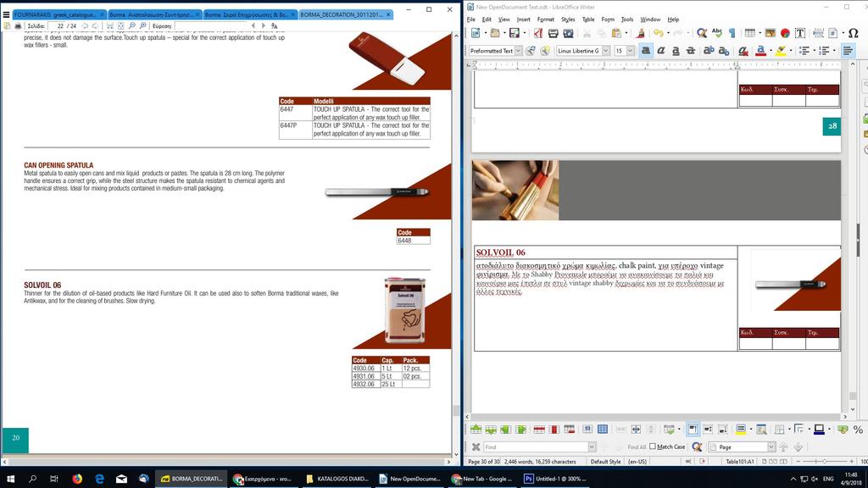868x488 pixels.
Task: Open Firefox from taskbar
Action: click(77, 479)
